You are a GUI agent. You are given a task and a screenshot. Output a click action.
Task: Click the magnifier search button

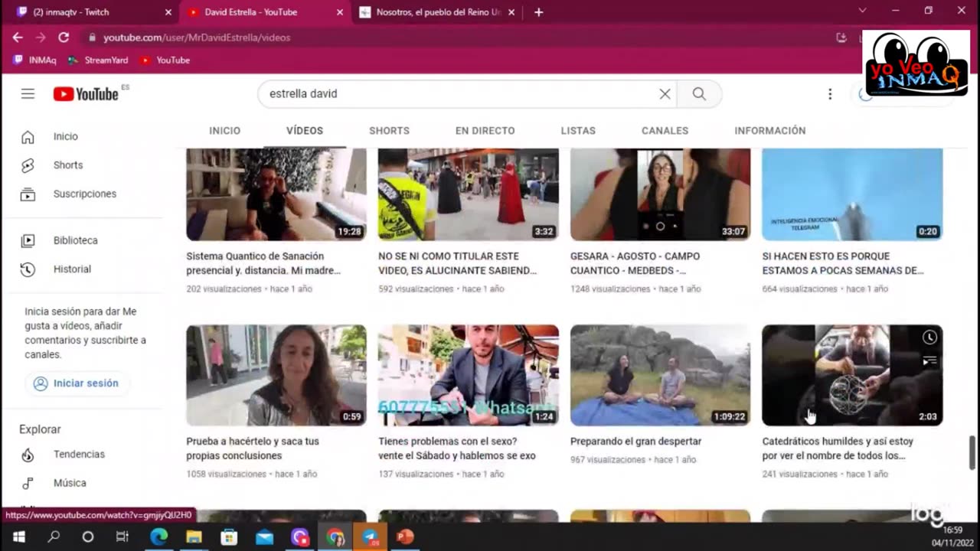point(699,93)
